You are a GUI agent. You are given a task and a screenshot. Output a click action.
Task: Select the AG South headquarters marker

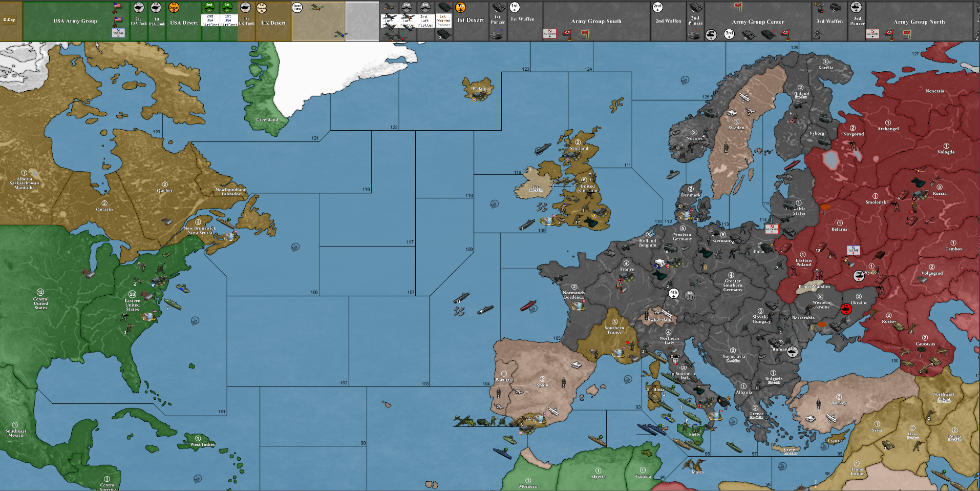pyautogui.click(x=549, y=34)
